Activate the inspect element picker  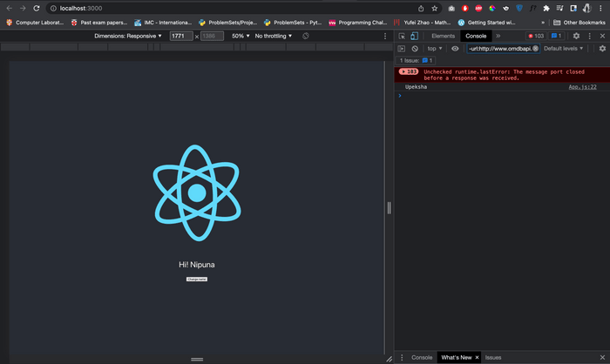point(402,36)
